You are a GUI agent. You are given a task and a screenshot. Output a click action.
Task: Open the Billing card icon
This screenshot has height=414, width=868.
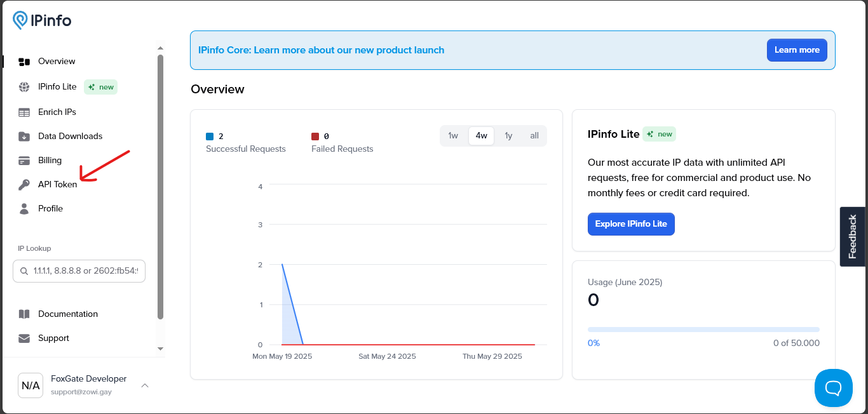(24, 161)
